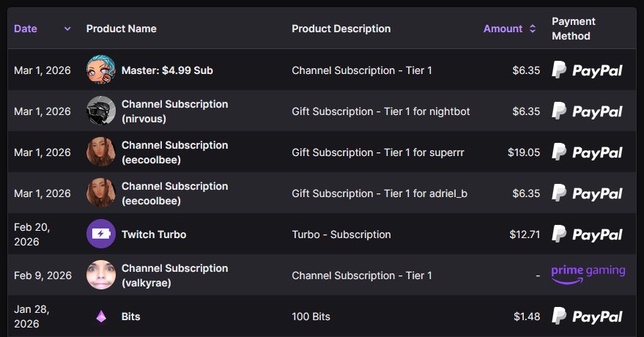The width and height of the screenshot is (644, 337).
Task: Toggle the Amount sort arrows
Action: click(533, 29)
